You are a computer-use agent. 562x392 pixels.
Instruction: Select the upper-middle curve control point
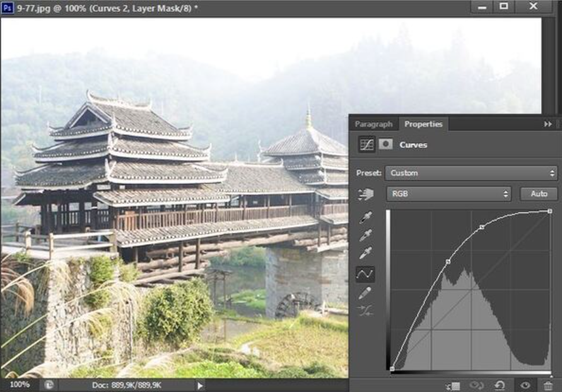coord(482,228)
